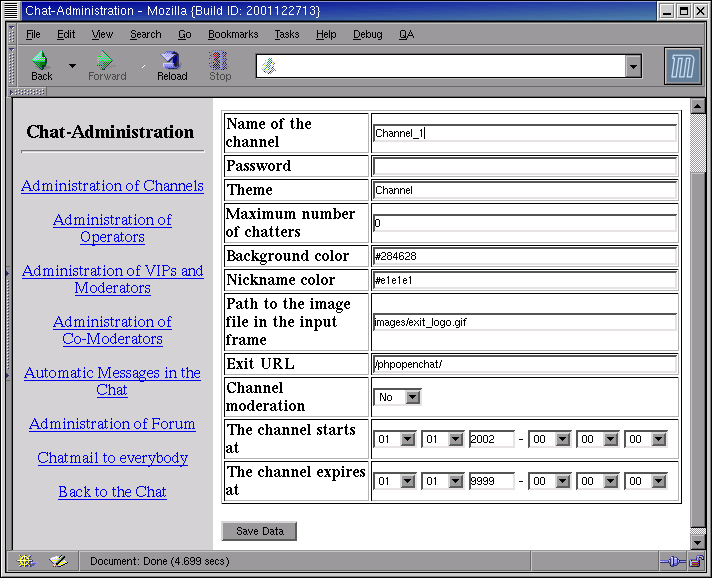Open the Composer icon in status bar
The width and height of the screenshot is (712, 578).
pyautogui.click(x=58, y=561)
